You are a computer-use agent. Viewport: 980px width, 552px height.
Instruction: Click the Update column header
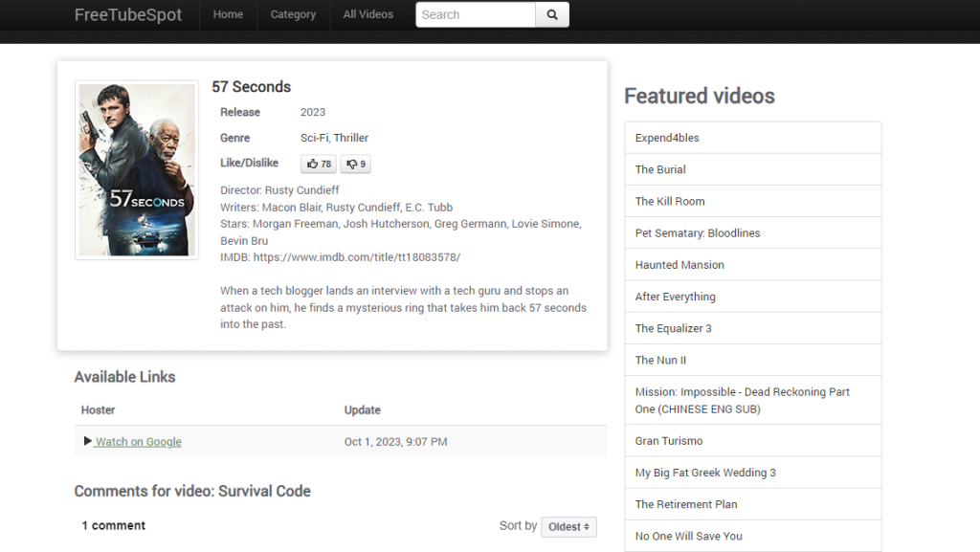pos(363,410)
